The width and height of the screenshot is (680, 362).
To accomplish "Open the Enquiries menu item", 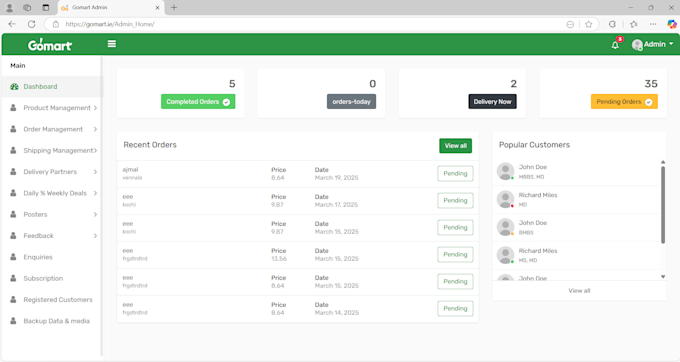I will click(x=52, y=257).
